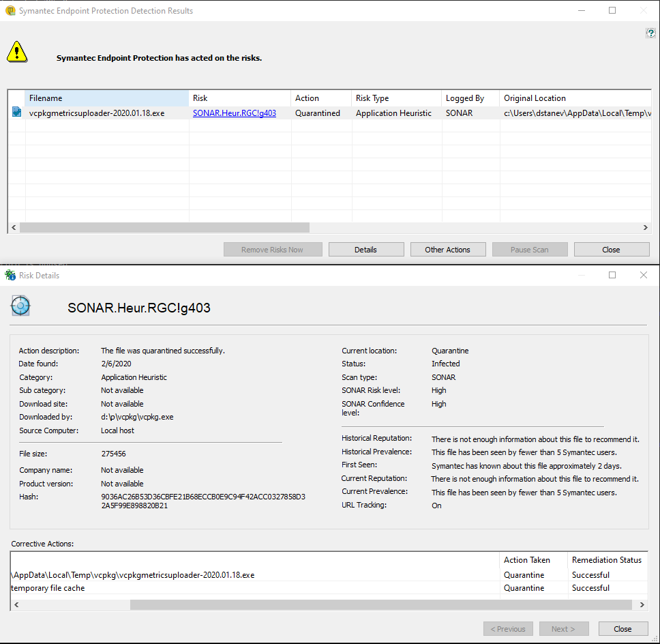Screen dimensions: 660x644
Task: Sort by the Action column header
Action: click(x=321, y=98)
